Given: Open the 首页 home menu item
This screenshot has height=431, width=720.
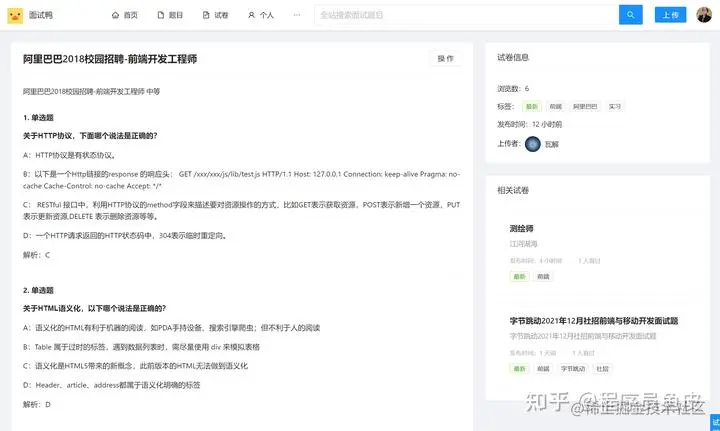Looking at the screenshot, I should (x=125, y=15).
